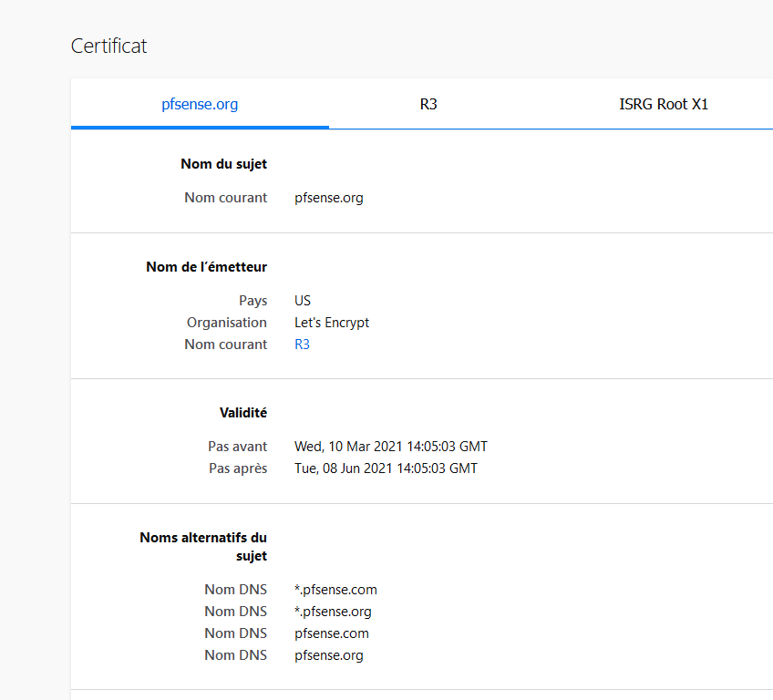Click the Wed, 10 Mar 2021 date
Image resolution: width=773 pixels, height=700 pixels.
click(x=391, y=446)
